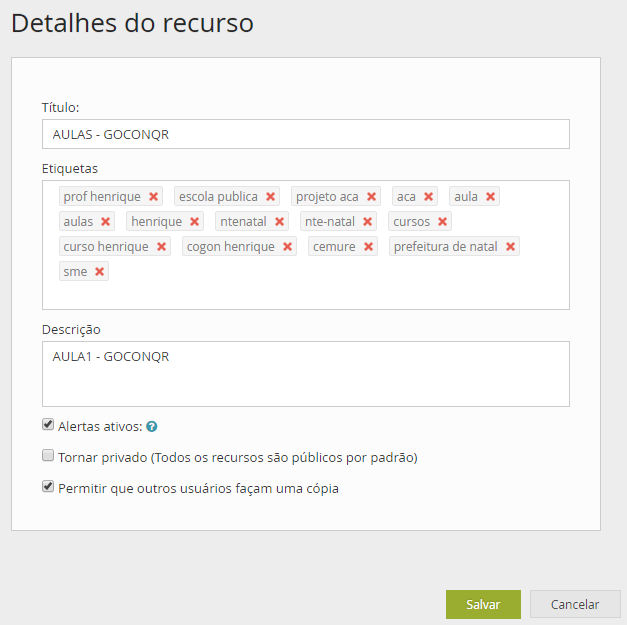627x625 pixels.
Task: Remove the 'prof henrique' tag
Action: [153, 197]
